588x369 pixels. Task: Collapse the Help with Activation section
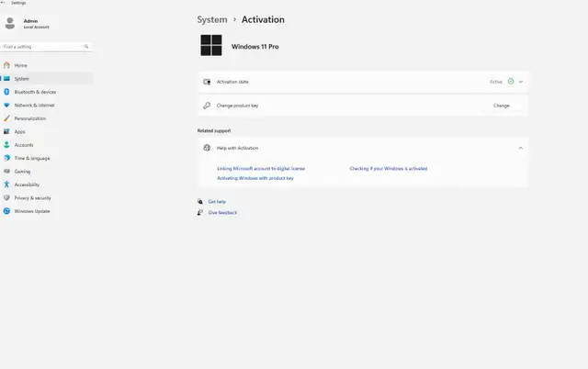(x=521, y=148)
